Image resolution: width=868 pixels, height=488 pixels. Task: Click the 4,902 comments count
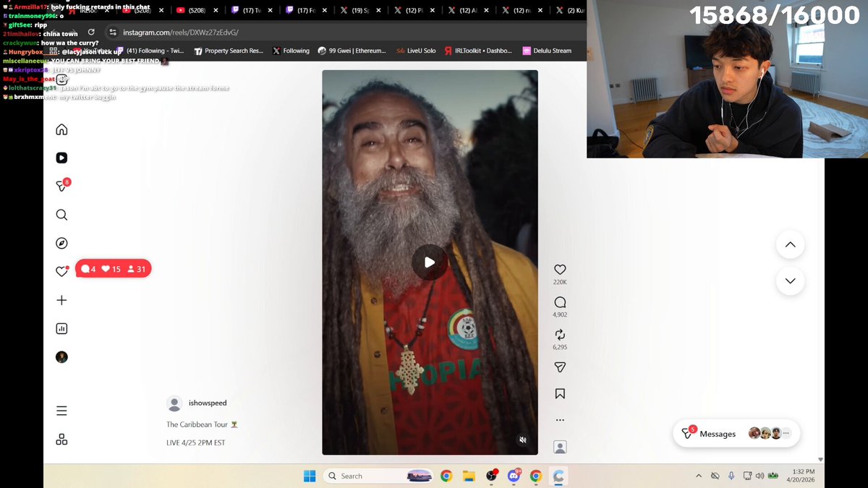[x=560, y=314]
